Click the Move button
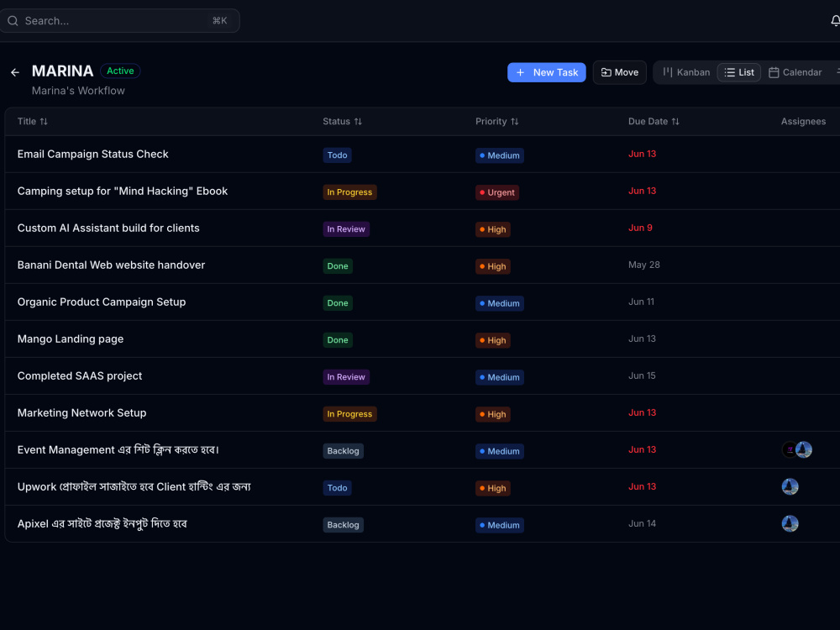The height and width of the screenshot is (630, 840). click(619, 72)
